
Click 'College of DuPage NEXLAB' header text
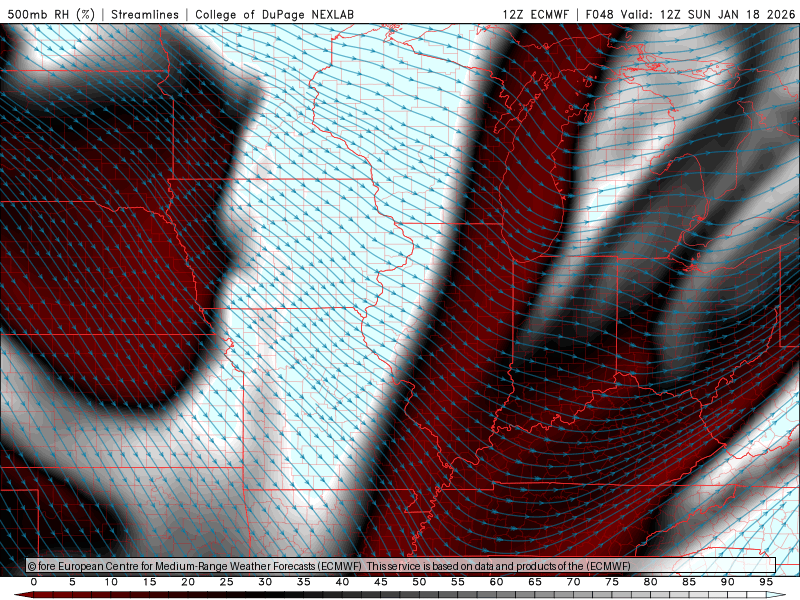[274, 14]
